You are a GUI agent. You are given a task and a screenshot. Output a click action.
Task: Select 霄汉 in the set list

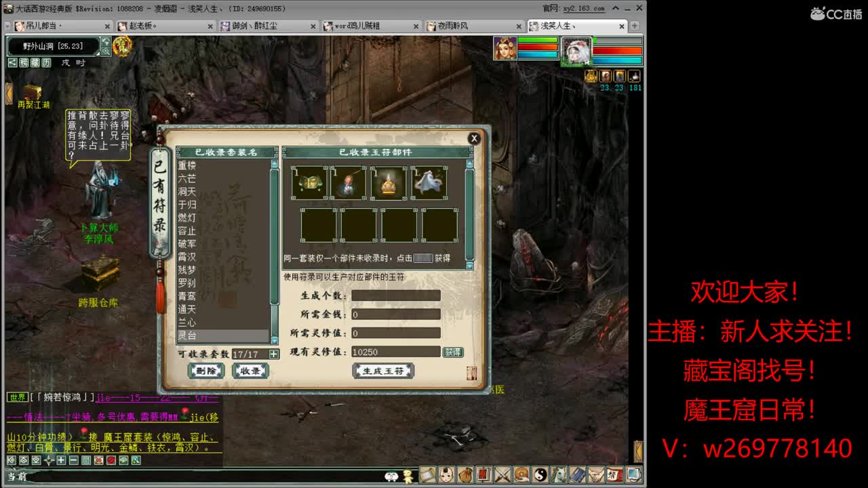(223, 257)
